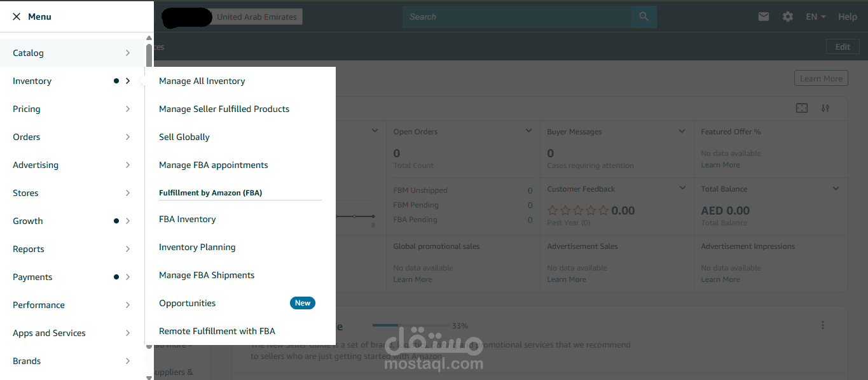Toggle the expand cards view icon

[802, 108]
